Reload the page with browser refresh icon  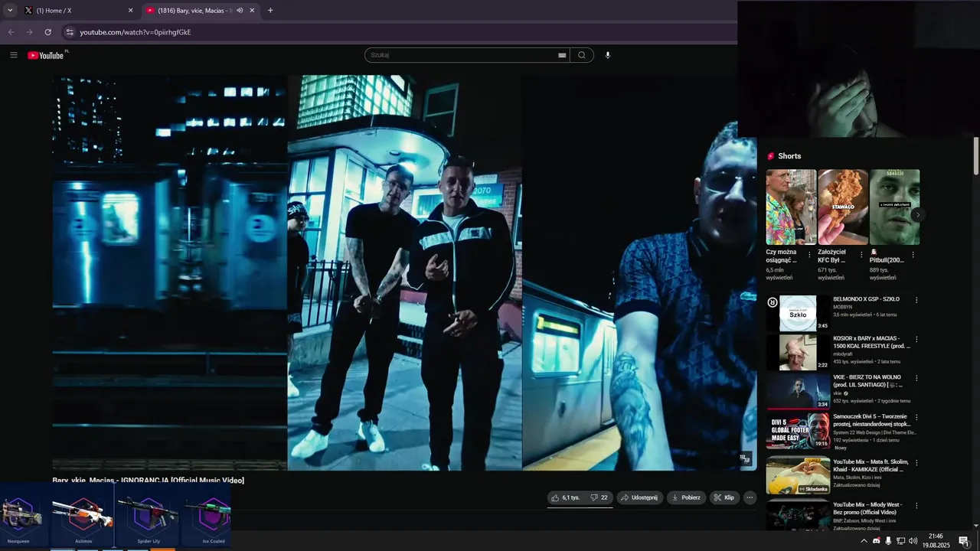[x=47, y=32]
